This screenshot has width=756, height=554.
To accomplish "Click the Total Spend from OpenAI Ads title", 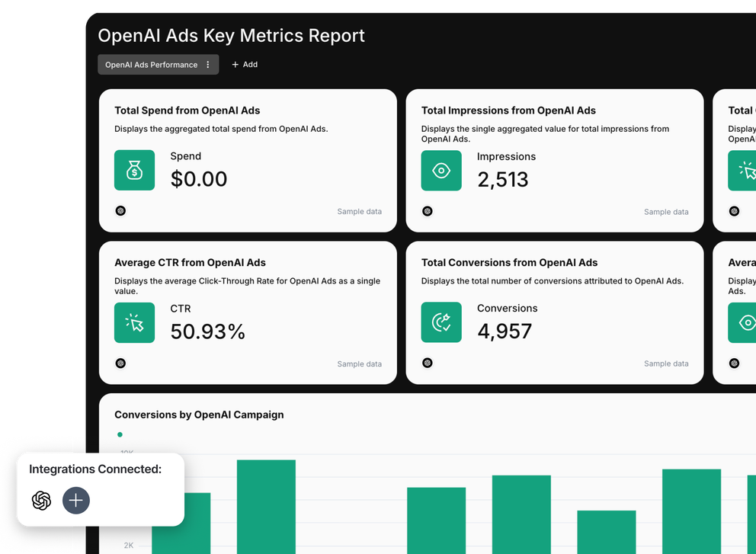I will tap(187, 110).
